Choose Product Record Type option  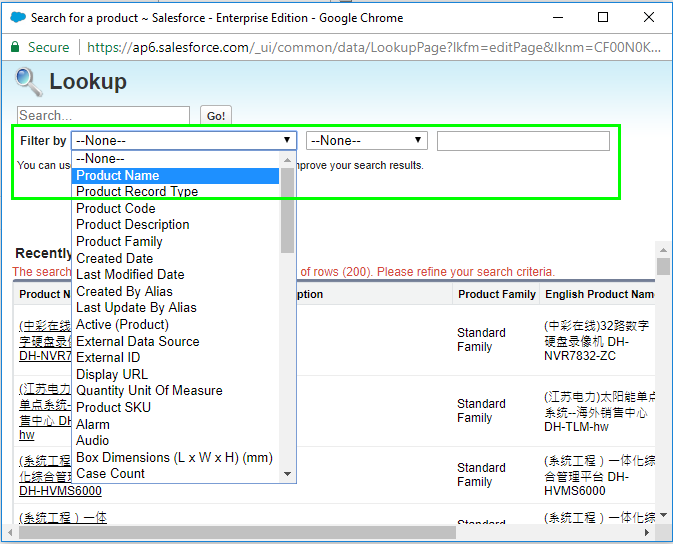pos(137,191)
